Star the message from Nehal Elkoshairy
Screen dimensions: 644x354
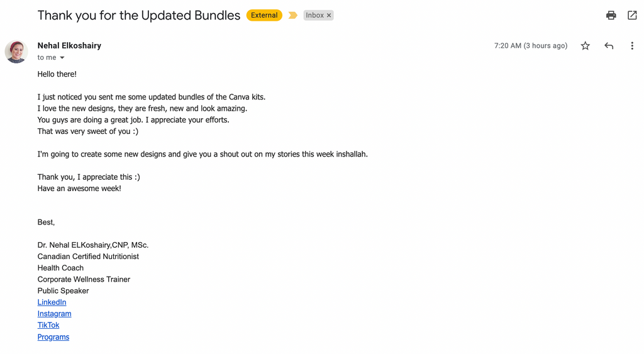point(586,45)
